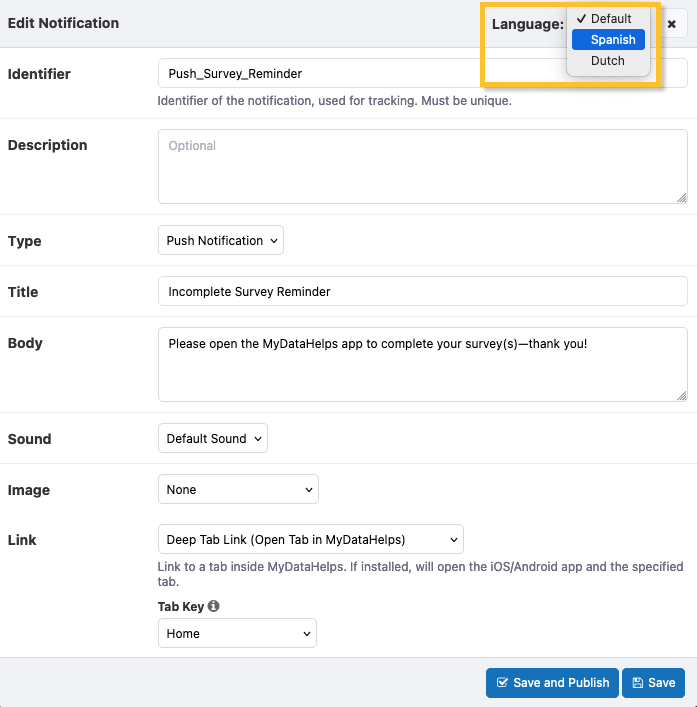Expand the Default Sound dropdown
The height and width of the screenshot is (707, 697).
pyautogui.click(x=213, y=439)
